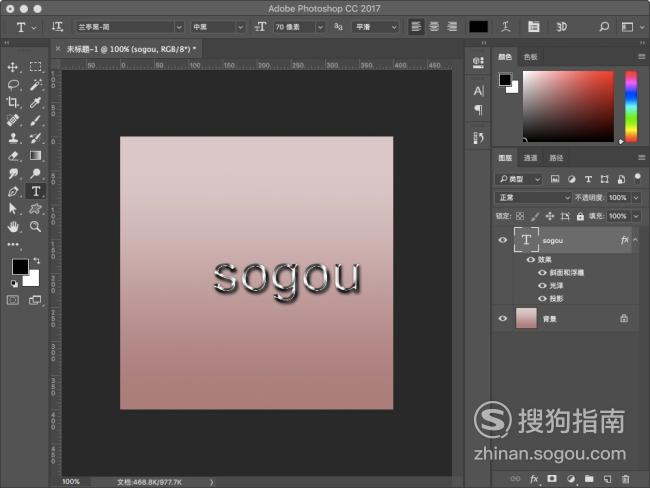Switch to the Swatches tab
The width and height of the screenshot is (650, 488).
pos(530,57)
